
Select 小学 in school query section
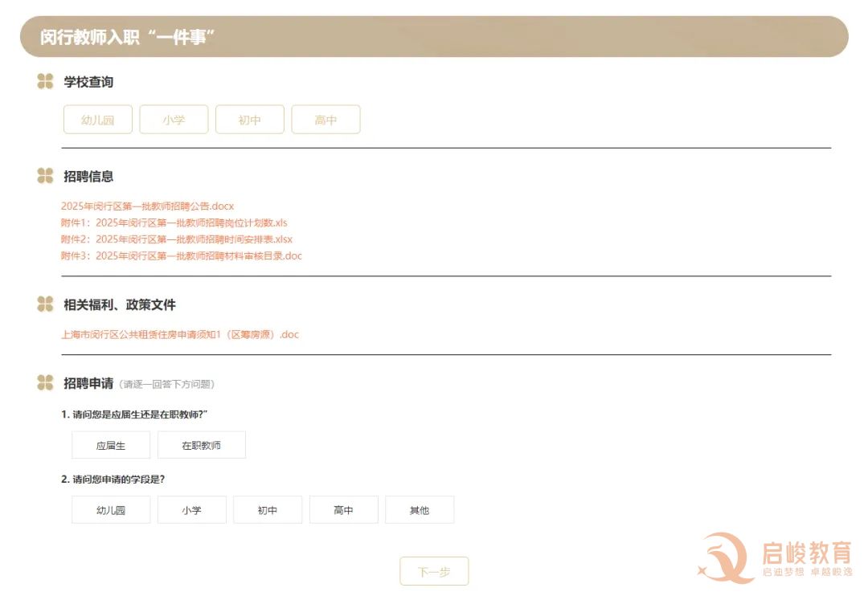point(174,120)
